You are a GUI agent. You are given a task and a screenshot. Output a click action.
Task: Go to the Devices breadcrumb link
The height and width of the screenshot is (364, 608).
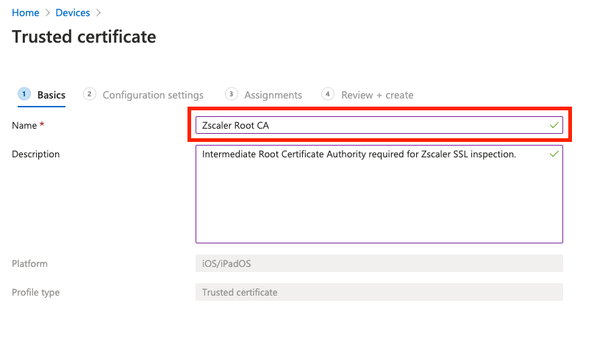click(x=73, y=13)
